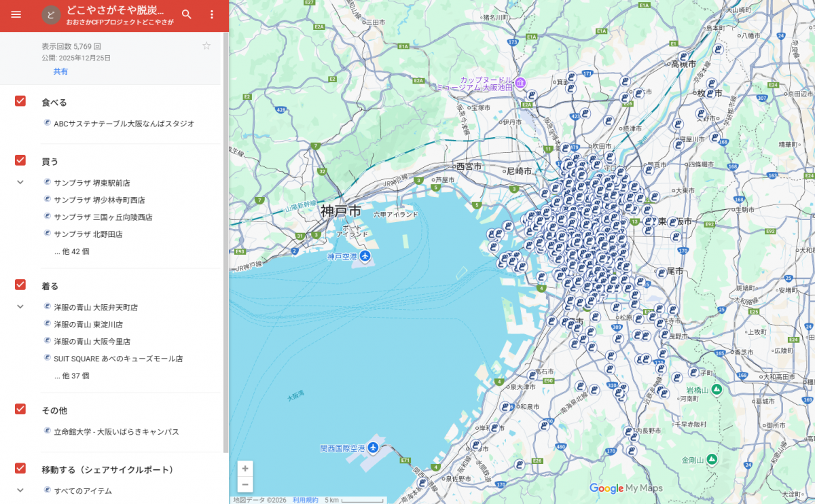The height and width of the screenshot is (504, 815).
Task: Hide the 着る layer via checkbox
Action: (x=20, y=285)
